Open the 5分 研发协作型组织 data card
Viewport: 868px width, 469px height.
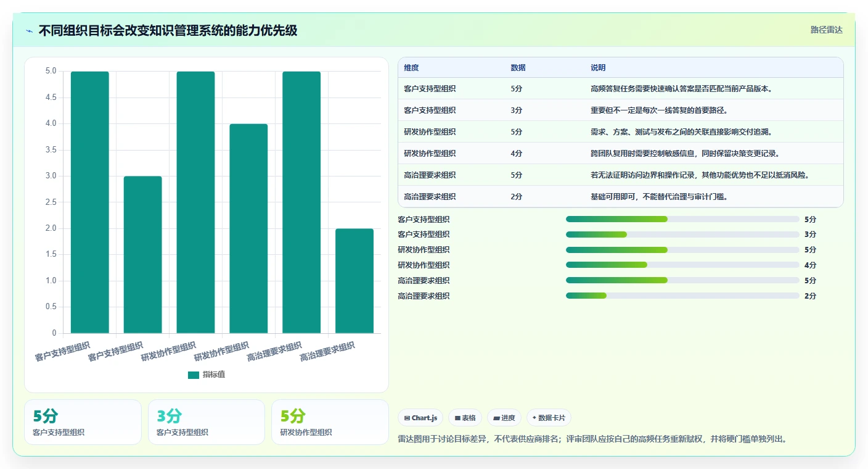coord(330,422)
